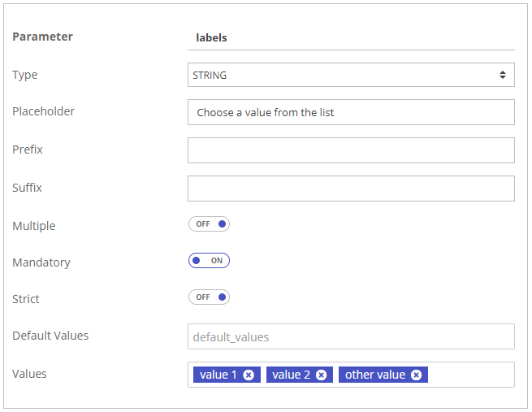
Task: Enable the Multiple toggle
Action: pos(209,224)
